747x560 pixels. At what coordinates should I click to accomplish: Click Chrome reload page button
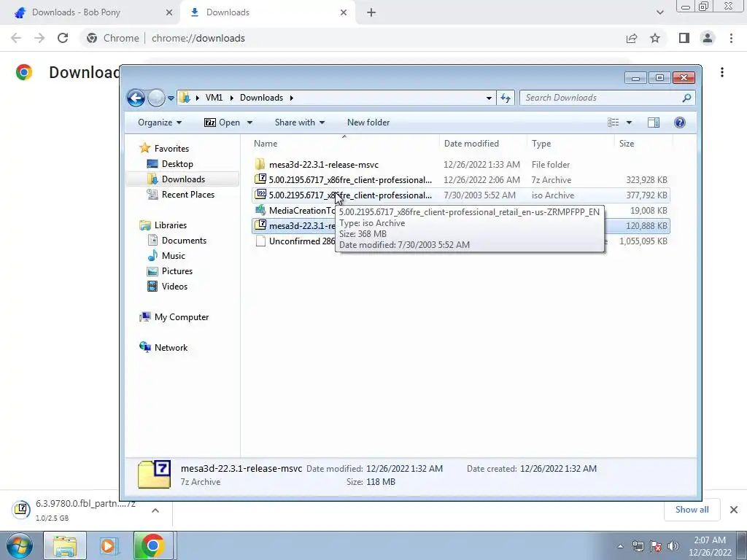(63, 38)
